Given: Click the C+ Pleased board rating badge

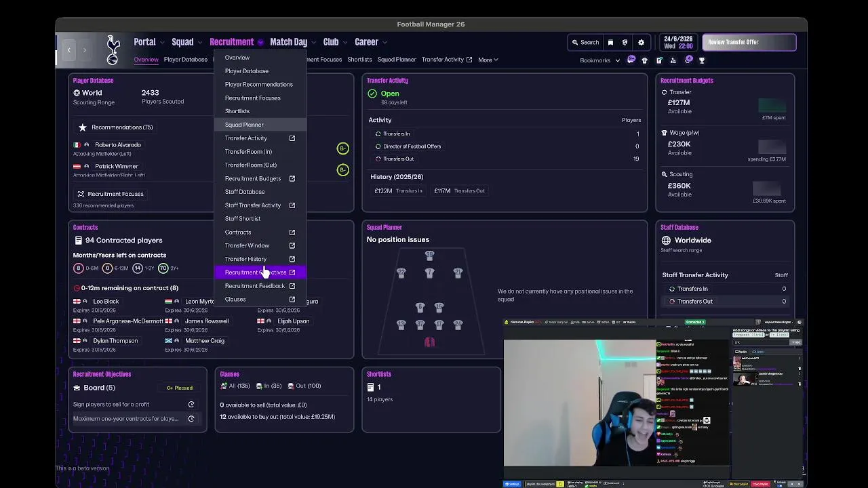Looking at the screenshot, I should point(180,388).
